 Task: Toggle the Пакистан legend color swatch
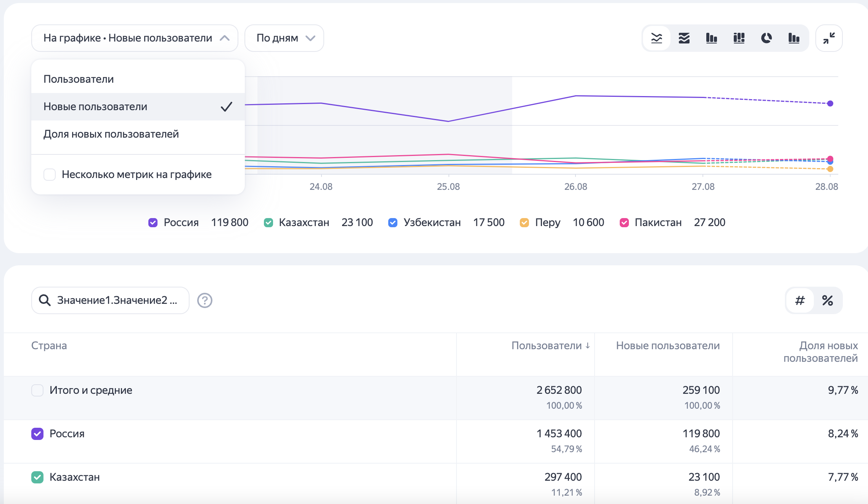click(624, 223)
